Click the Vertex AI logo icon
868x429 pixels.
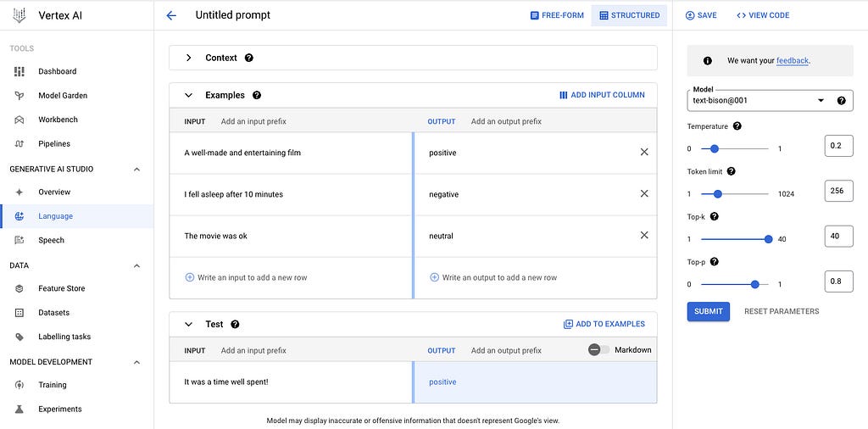pos(19,15)
